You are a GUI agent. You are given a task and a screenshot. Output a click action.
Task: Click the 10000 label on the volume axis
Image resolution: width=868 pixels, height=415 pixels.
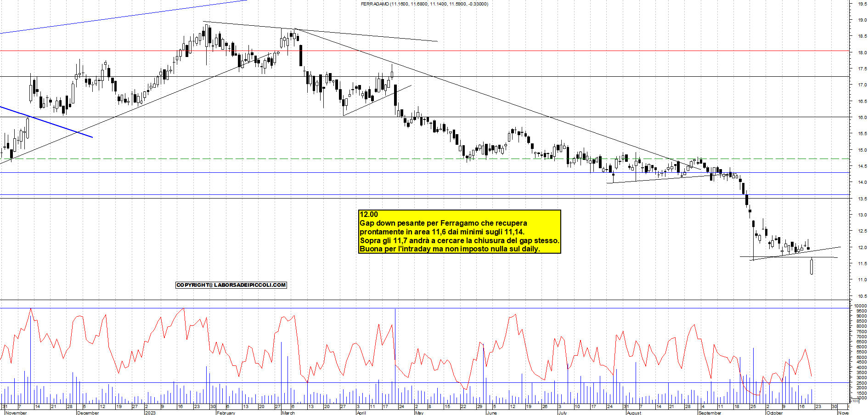click(861, 306)
